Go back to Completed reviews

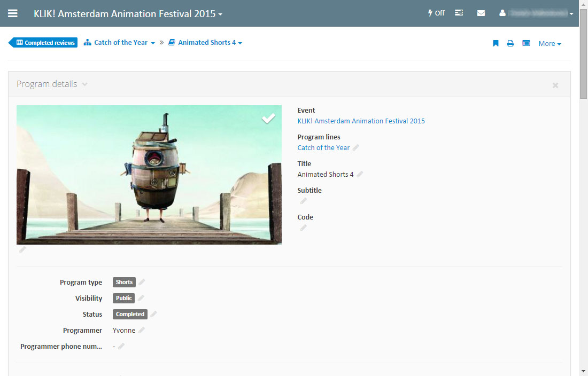click(45, 43)
